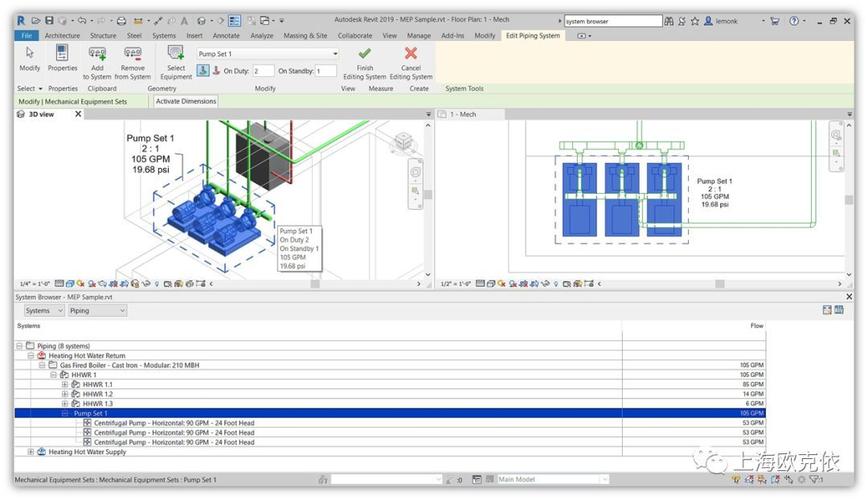
Task: Collapse the Heating Hot Water Return node
Action: (x=30, y=355)
